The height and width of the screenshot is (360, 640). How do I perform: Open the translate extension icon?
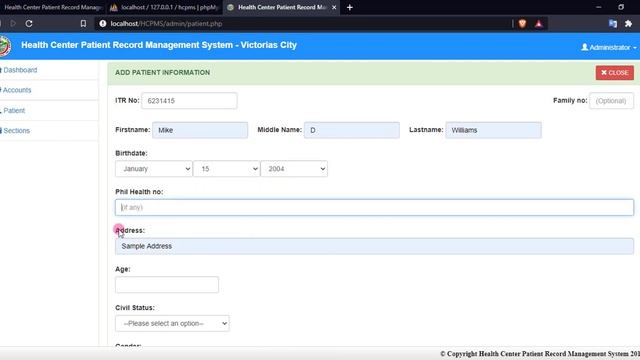click(x=613, y=24)
